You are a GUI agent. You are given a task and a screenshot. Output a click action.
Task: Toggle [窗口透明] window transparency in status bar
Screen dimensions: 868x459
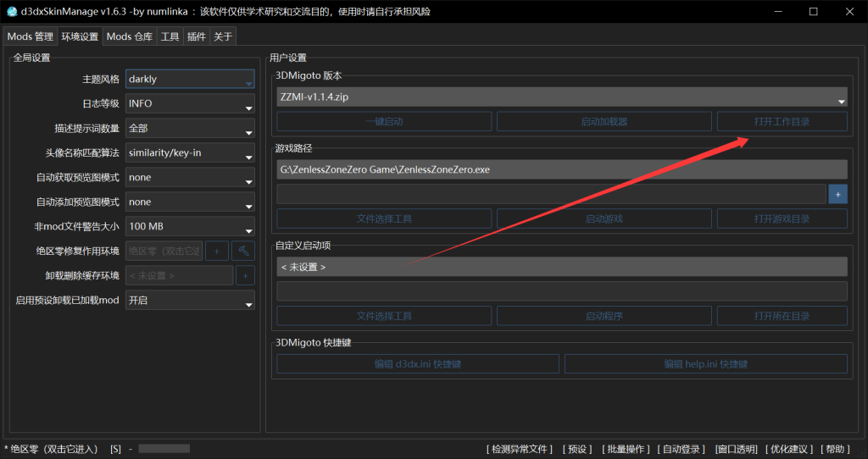coord(737,449)
